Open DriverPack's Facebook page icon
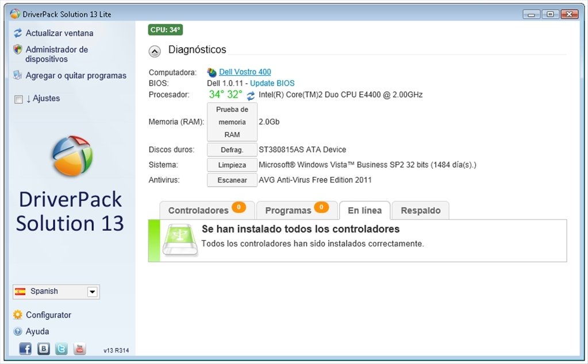588x364 pixels. [25, 348]
